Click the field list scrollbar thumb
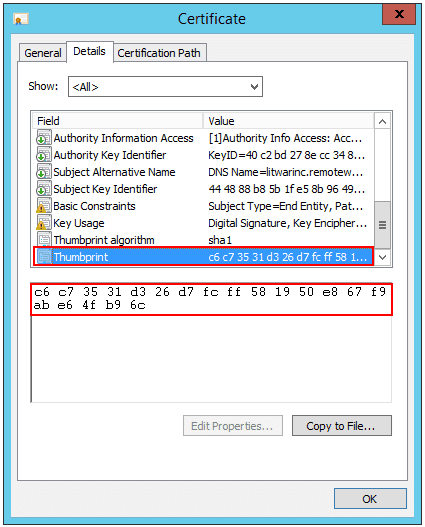Viewport: 425px width, 527px height. pyautogui.click(x=382, y=225)
